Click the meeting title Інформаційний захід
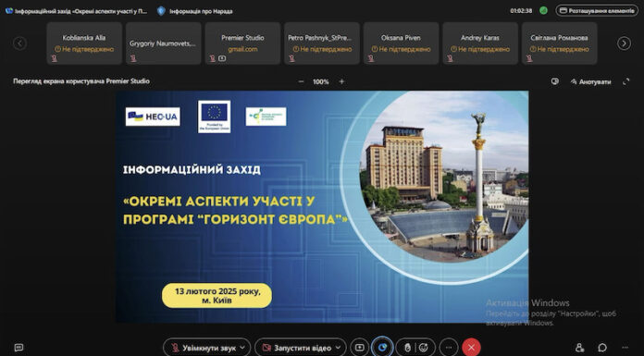The image size is (644, 356). click(80, 11)
